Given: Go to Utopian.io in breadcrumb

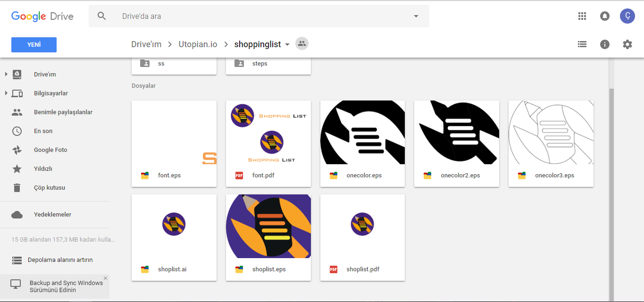Looking at the screenshot, I should pos(198,44).
